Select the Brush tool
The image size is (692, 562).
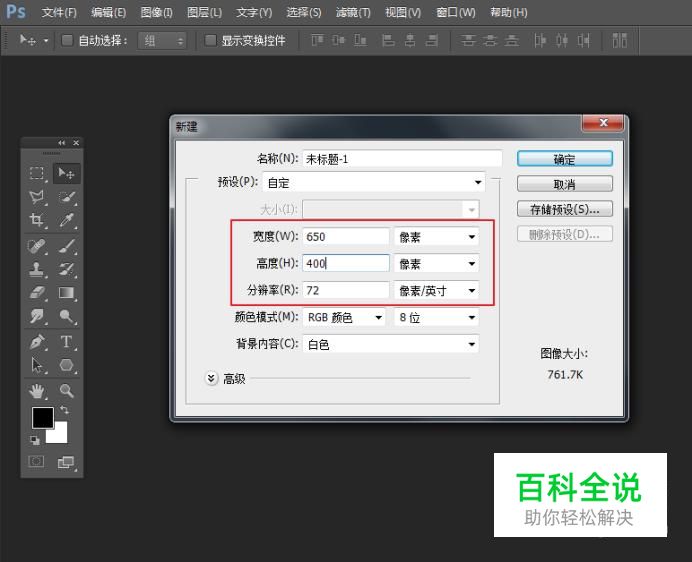click(x=66, y=246)
